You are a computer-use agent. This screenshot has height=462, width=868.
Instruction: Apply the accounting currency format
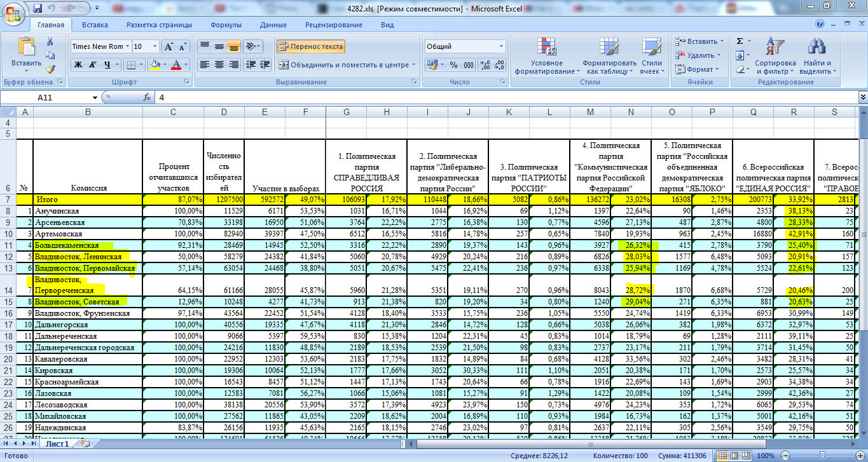(x=432, y=65)
